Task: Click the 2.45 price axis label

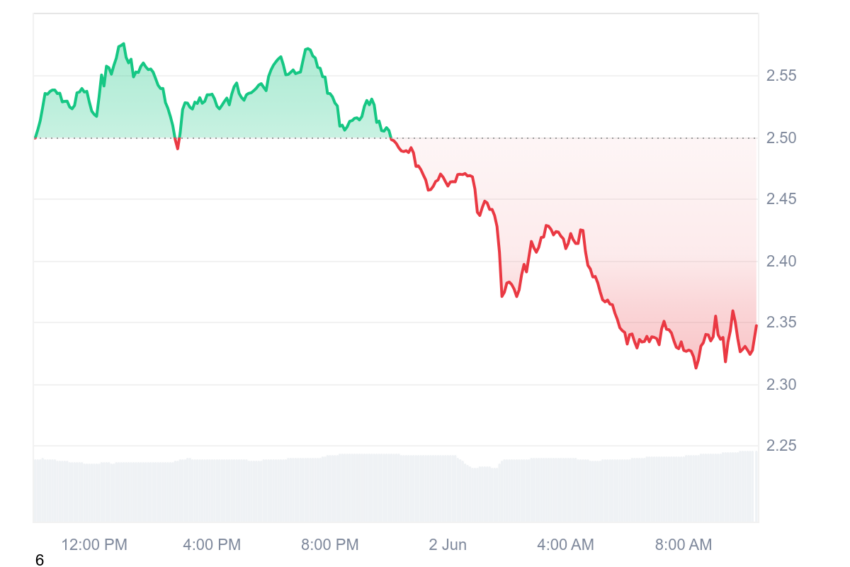Action: coord(781,199)
